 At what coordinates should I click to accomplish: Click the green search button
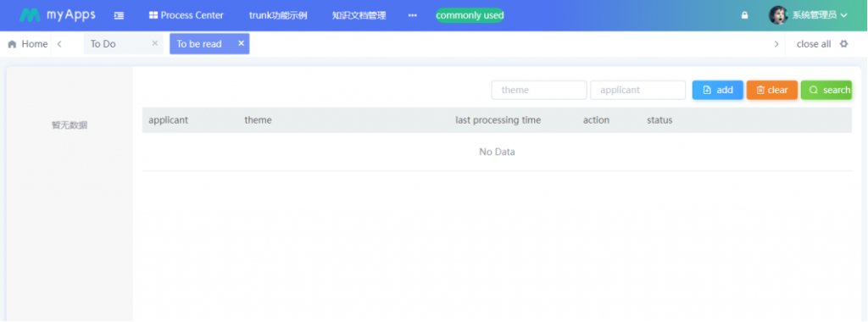click(x=826, y=90)
